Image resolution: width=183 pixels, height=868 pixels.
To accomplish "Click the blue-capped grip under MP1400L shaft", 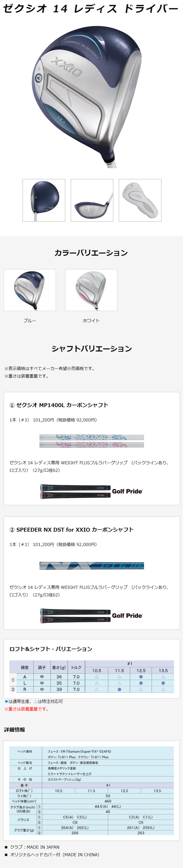I will [75, 488].
